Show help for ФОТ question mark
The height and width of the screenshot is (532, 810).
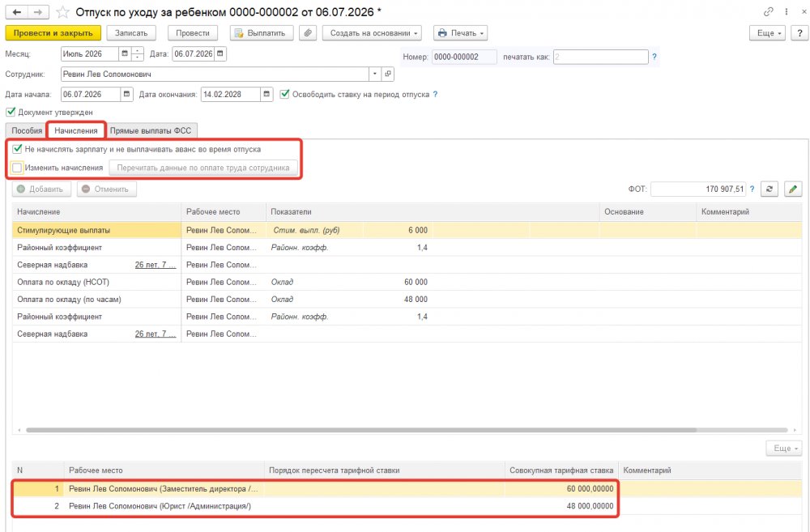(x=752, y=189)
